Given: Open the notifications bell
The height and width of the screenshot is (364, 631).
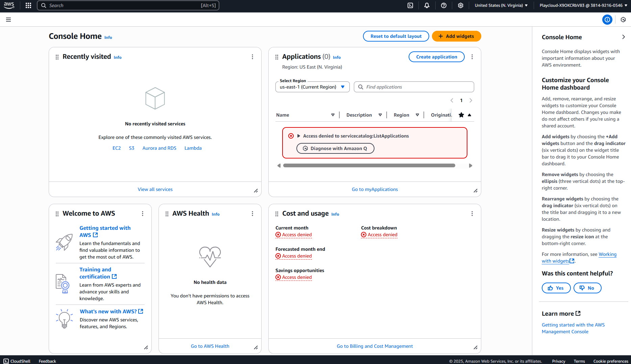Looking at the screenshot, I should coord(427,5).
